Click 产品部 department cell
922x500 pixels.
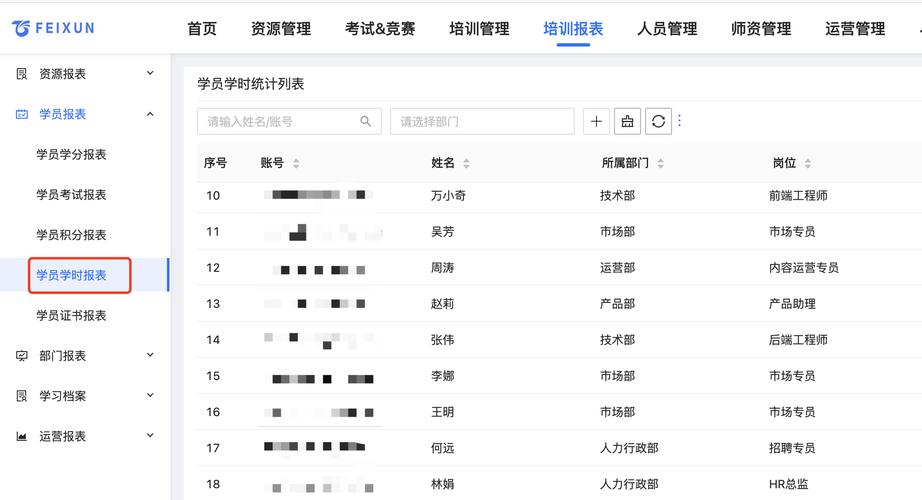point(617,304)
